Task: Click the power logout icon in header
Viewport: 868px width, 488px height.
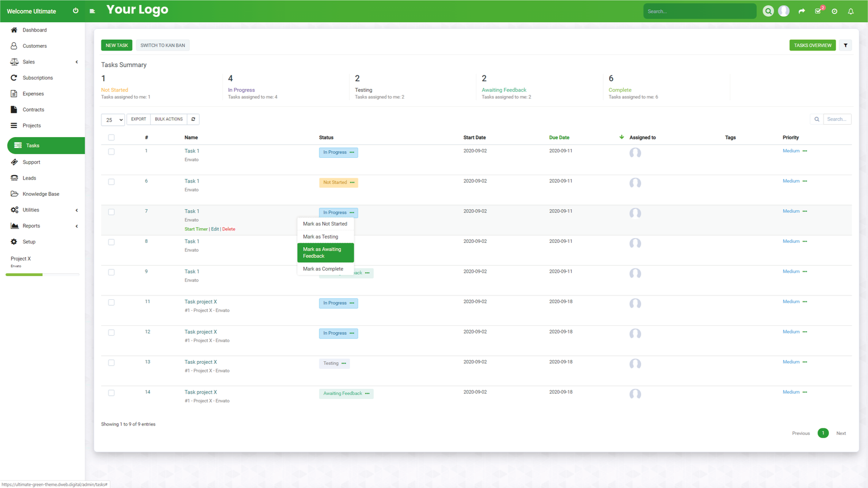Action: (x=75, y=11)
